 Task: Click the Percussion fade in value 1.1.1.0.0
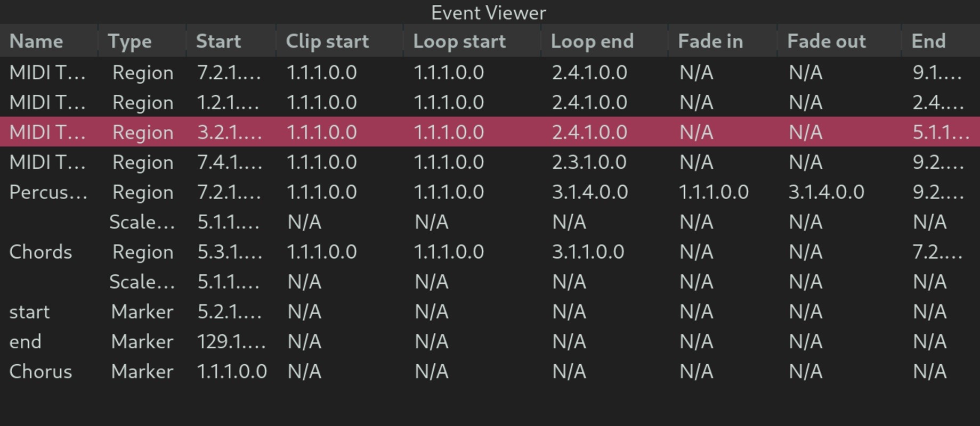point(714,192)
